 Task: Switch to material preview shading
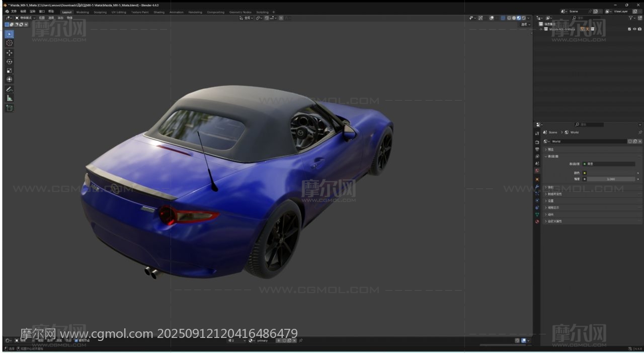pos(519,18)
